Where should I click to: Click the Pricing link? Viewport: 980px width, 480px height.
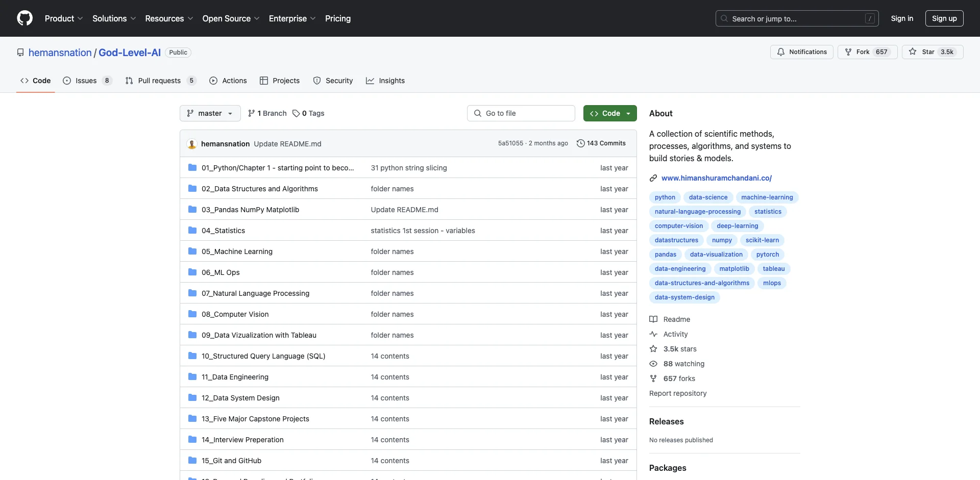click(338, 18)
